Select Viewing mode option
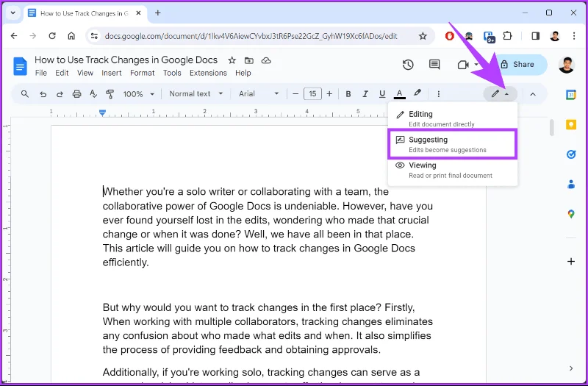Screen dimensions: 588x386 (453, 170)
